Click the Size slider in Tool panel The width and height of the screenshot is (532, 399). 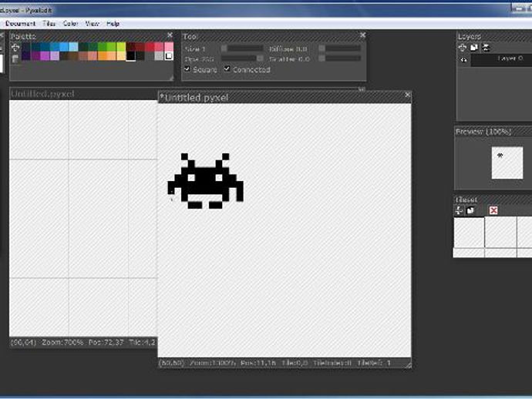[x=242, y=49]
